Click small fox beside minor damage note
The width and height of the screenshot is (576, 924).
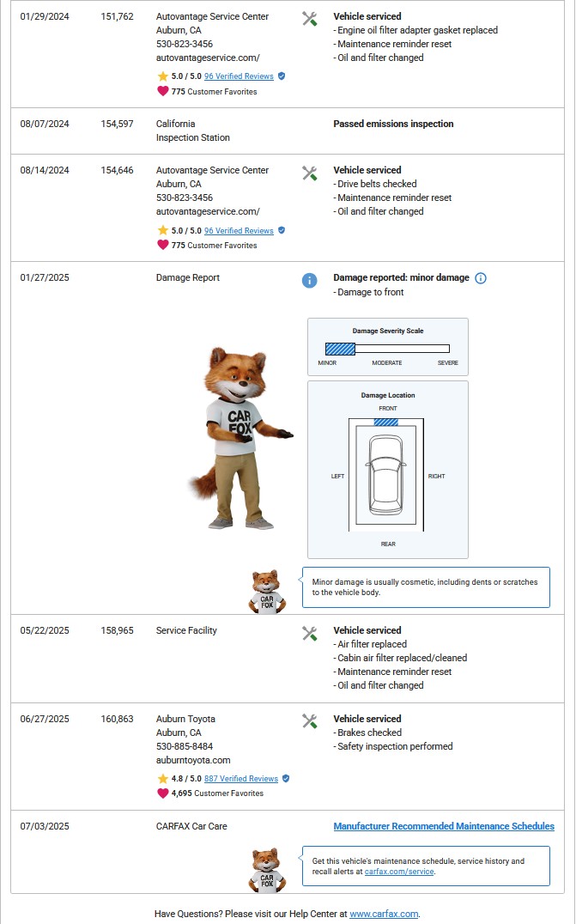tap(267, 592)
